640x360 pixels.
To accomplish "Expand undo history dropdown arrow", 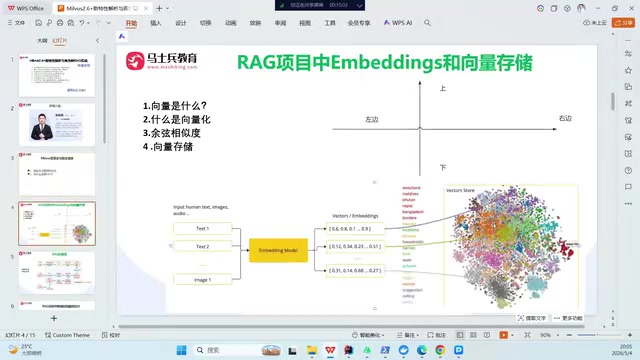I will (88, 23).
